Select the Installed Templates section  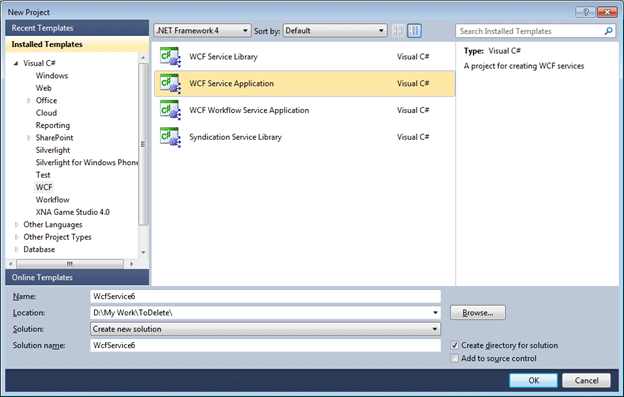(x=77, y=45)
